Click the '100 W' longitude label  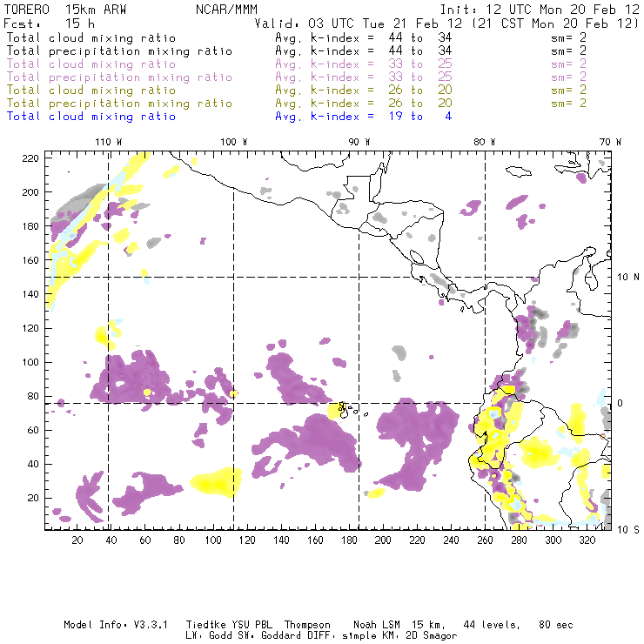pos(234,142)
